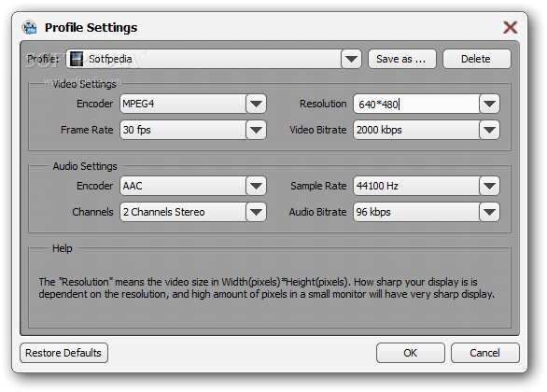Expand the Frame Rate dropdown arrow

point(256,130)
